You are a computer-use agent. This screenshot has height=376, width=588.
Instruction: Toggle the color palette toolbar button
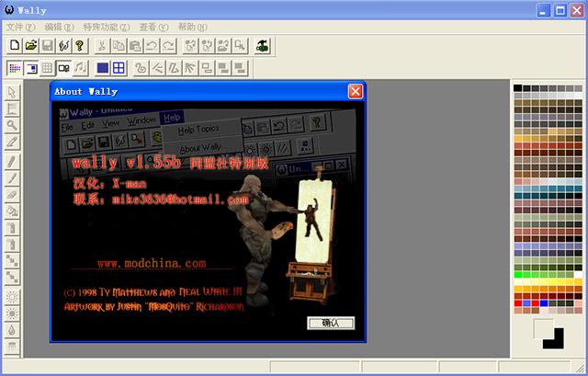[x=14, y=68]
